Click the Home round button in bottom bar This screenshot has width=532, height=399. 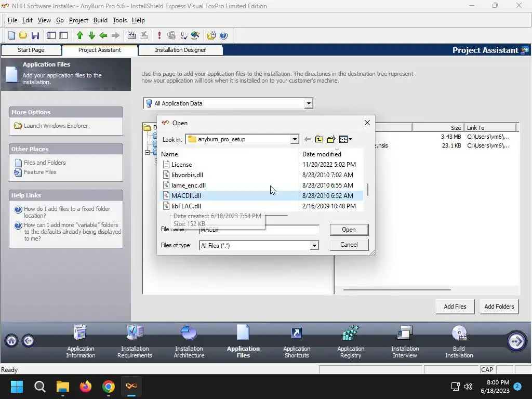pyautogui.click(x=11, y=340)
